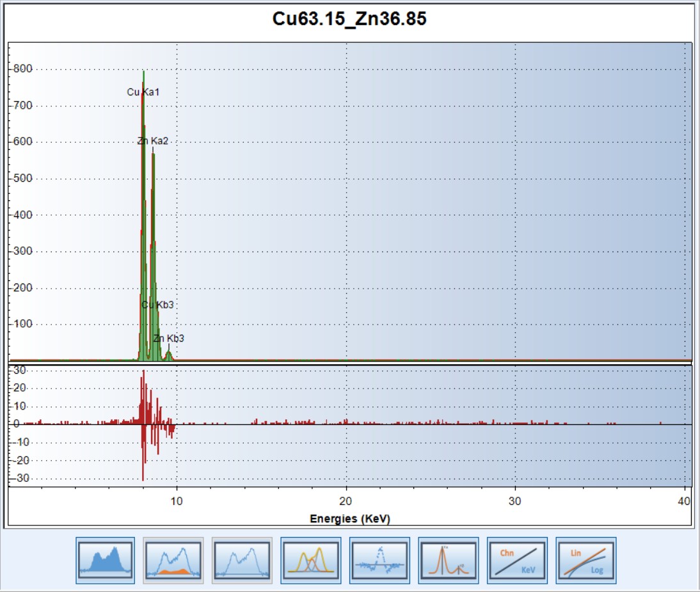Screen dimensions: 700x592
Task: Click the 500 intensity axis tick
Action: [23, 178]
